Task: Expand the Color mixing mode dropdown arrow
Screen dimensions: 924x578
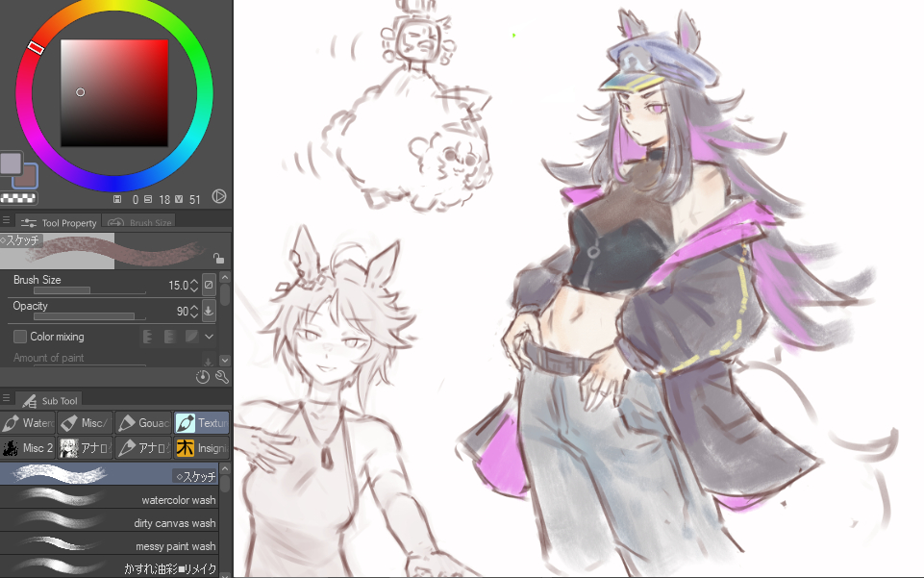Action: [x=210, y=337]
